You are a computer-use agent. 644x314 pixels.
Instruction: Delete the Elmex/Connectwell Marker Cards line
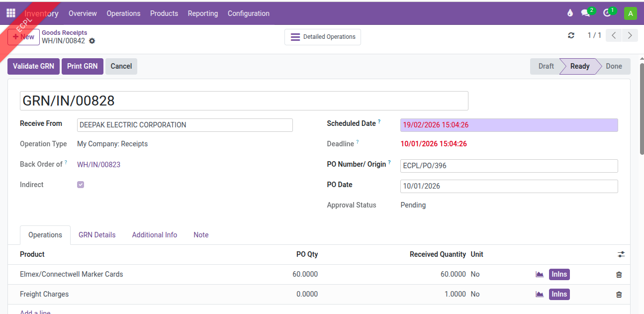click(x=619, y=275)
